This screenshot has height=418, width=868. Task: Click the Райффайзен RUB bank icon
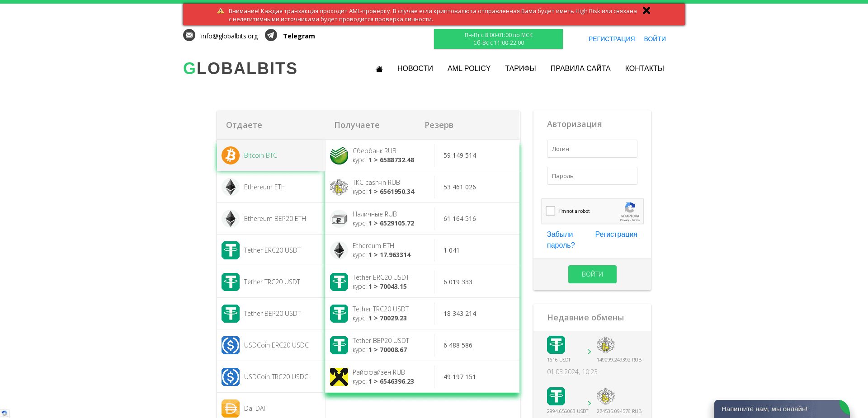pos(339,376)
